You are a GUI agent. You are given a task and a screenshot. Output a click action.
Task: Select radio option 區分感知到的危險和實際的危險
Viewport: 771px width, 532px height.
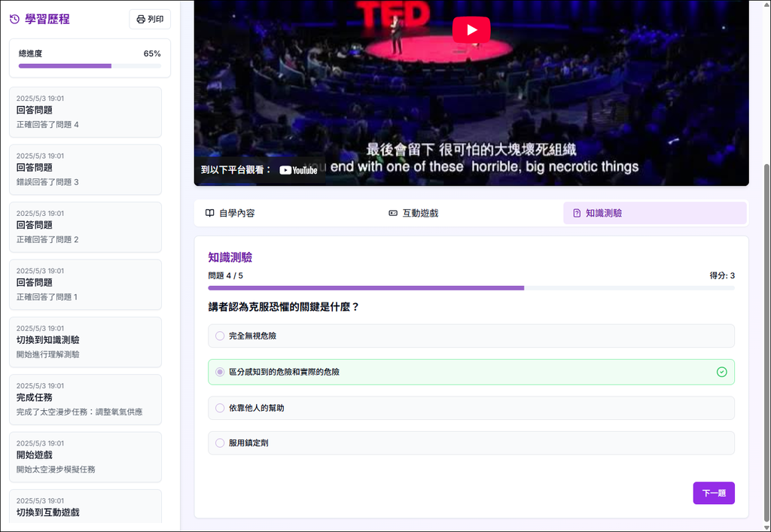pyautogui.click(x=220, y=372)
